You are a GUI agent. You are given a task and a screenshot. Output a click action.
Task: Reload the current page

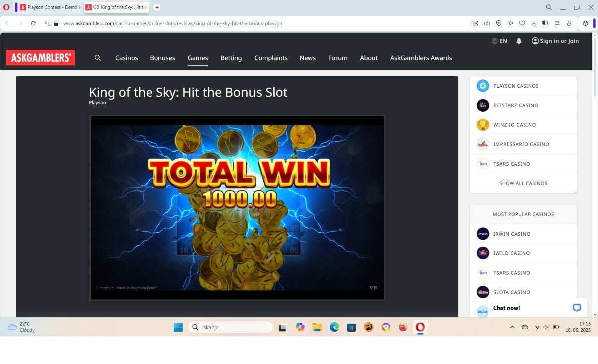(33, 23)
